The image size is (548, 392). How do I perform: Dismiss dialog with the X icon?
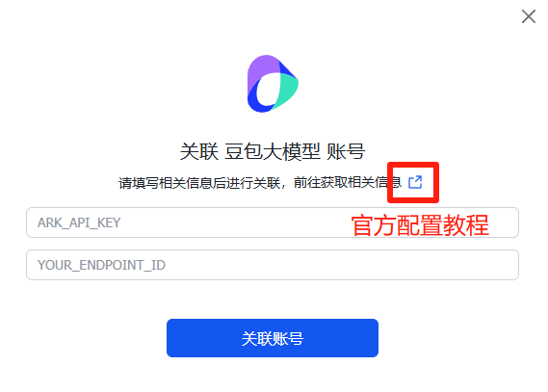tap(529, 16)
